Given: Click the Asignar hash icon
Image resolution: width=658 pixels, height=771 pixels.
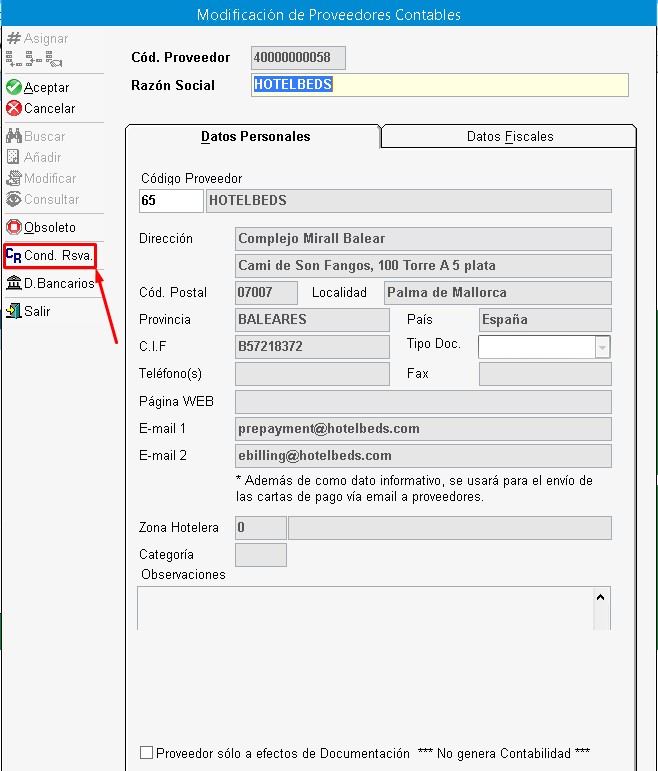Looking at the screenshot, I should [x=14, y=39].
